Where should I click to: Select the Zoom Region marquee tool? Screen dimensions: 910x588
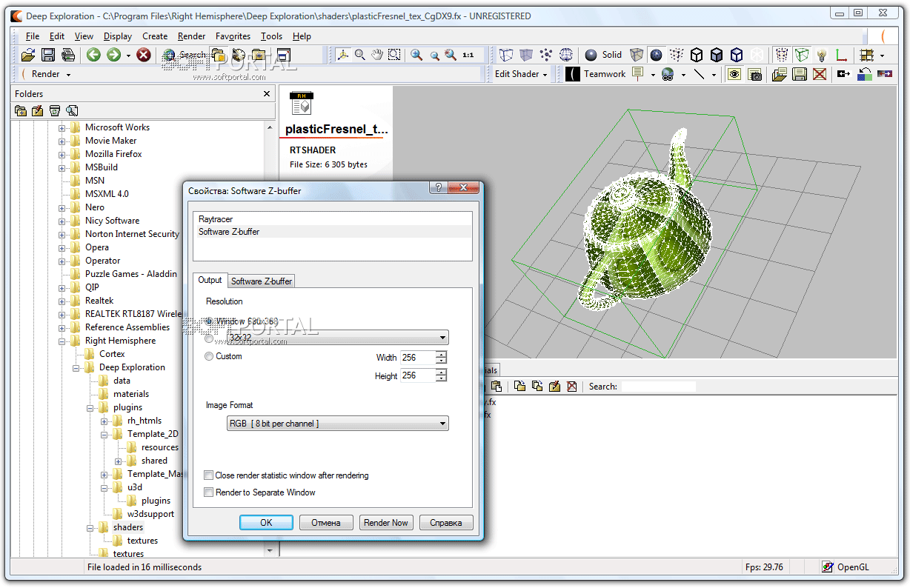click(x=395, y=55)
